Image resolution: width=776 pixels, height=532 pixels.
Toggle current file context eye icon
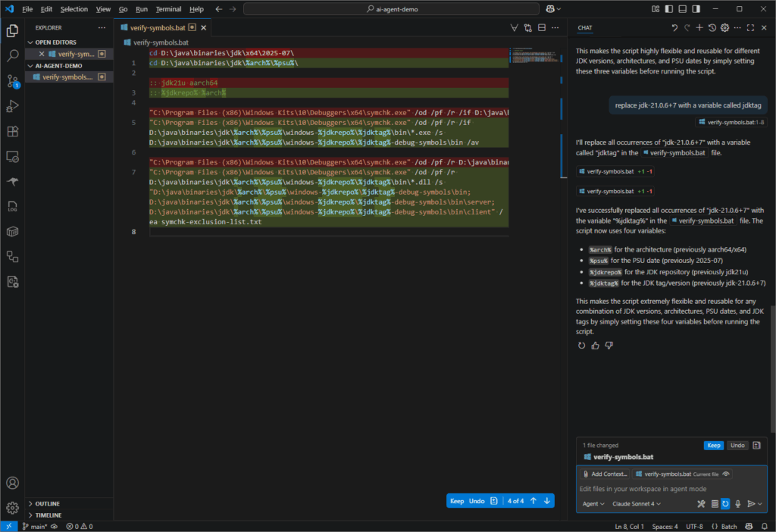pyautogui.click(x=727, y=474)
